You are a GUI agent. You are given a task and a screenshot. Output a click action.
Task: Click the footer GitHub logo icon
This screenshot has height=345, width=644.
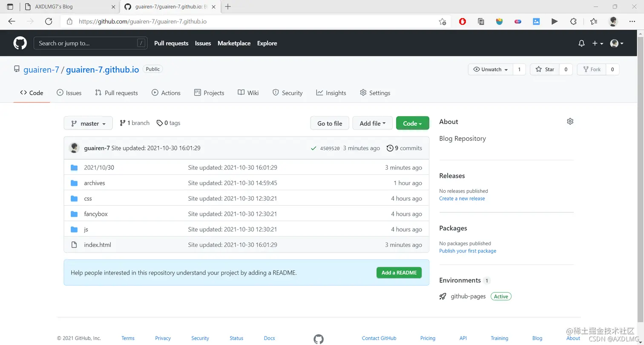coord(319,339)
